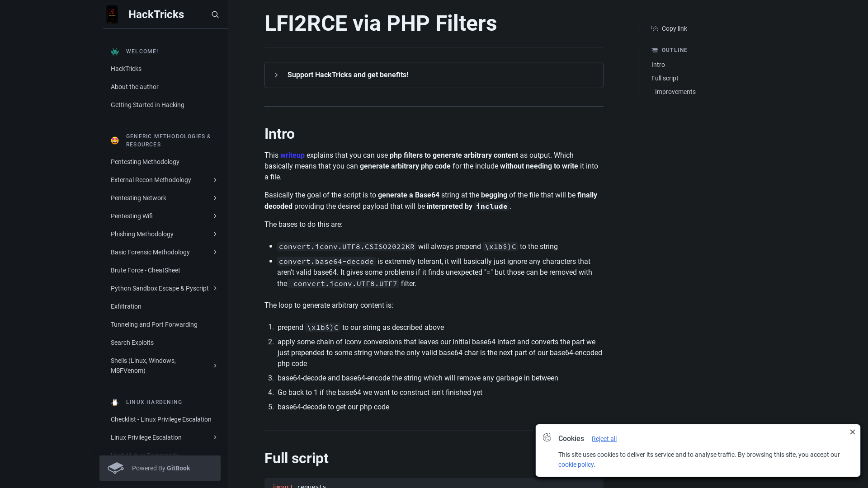Click the cookie icon in the cookies banner

point(547,437)
